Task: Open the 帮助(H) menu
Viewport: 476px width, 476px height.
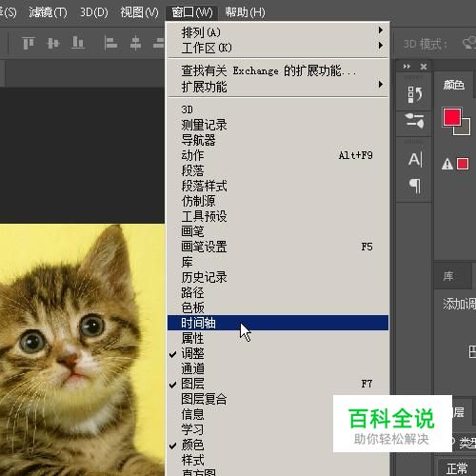Action: (x=245, y=12)
